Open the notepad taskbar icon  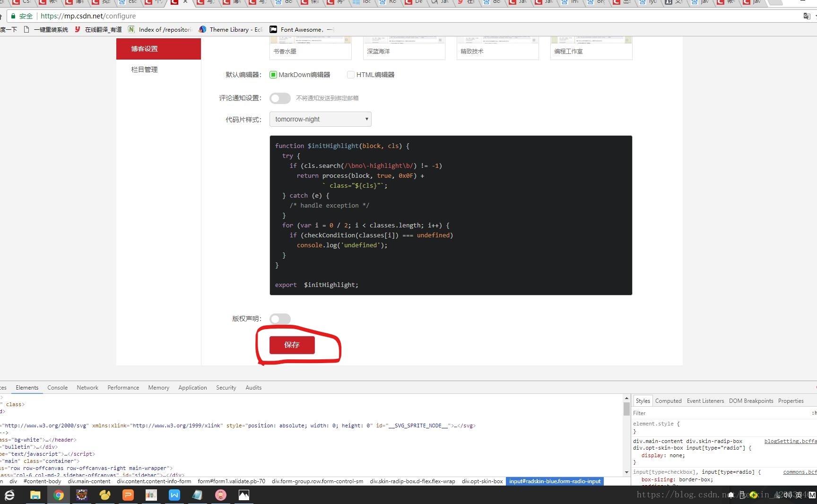coord(197,495)
